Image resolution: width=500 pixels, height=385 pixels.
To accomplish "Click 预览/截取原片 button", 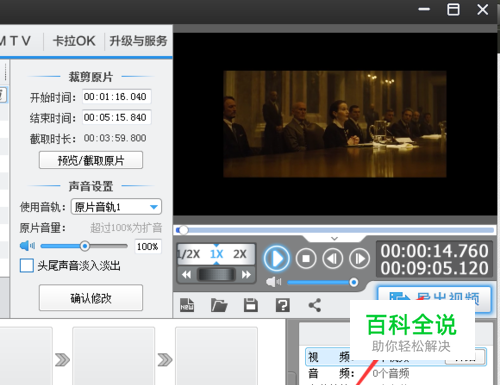I will click(x=91, y=160).
